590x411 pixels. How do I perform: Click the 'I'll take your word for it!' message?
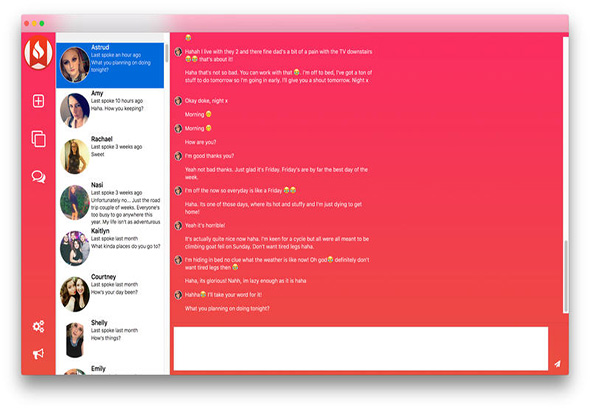(223, 295)
